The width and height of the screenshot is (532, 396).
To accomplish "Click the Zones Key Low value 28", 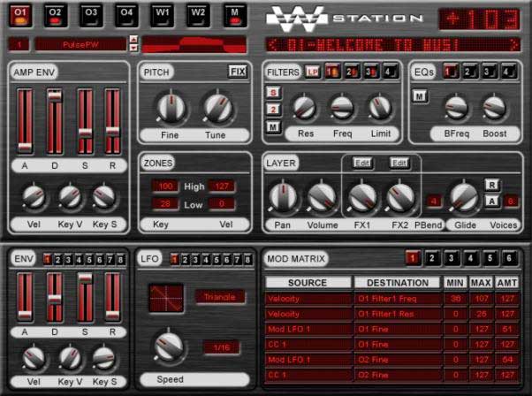I will (165, 203).
